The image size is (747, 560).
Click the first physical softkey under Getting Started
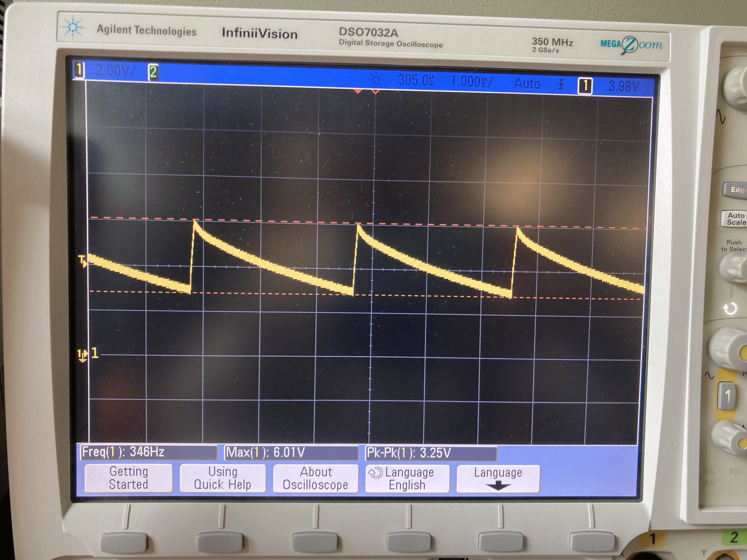coord(124,542)
